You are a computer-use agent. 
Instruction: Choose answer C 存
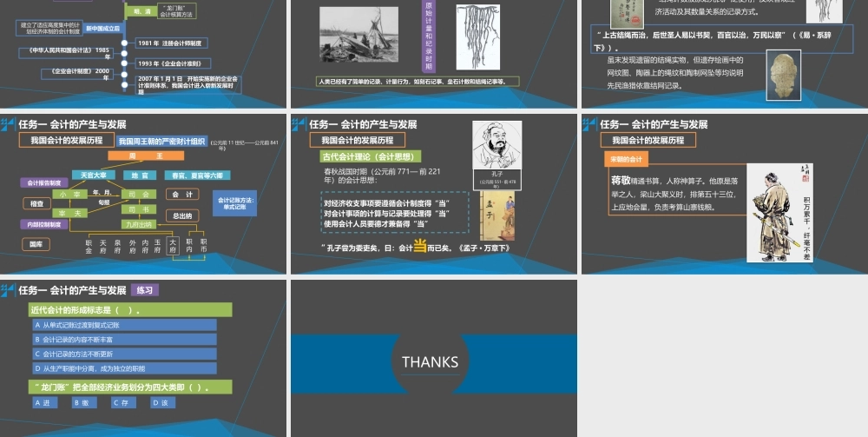(123, 402)
